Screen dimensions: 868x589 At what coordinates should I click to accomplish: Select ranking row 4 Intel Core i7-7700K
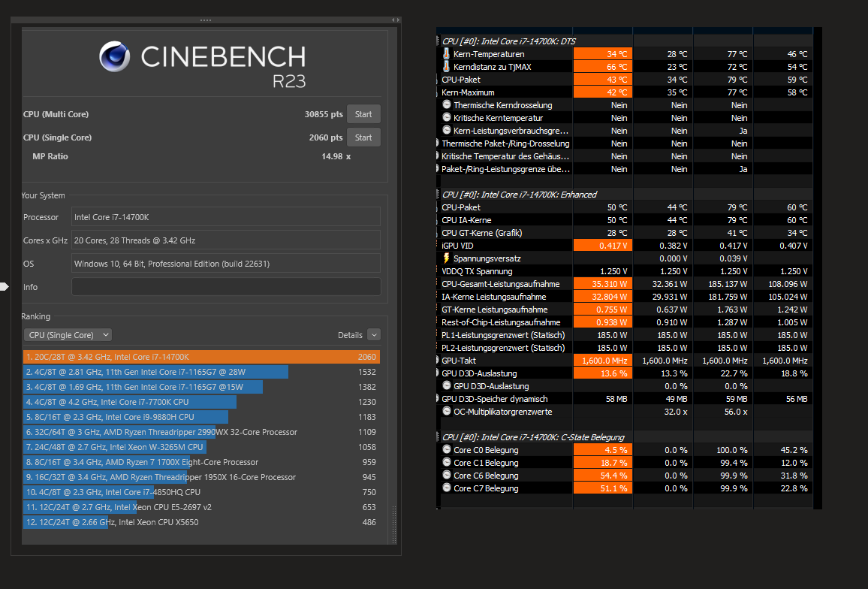point(201,402)
